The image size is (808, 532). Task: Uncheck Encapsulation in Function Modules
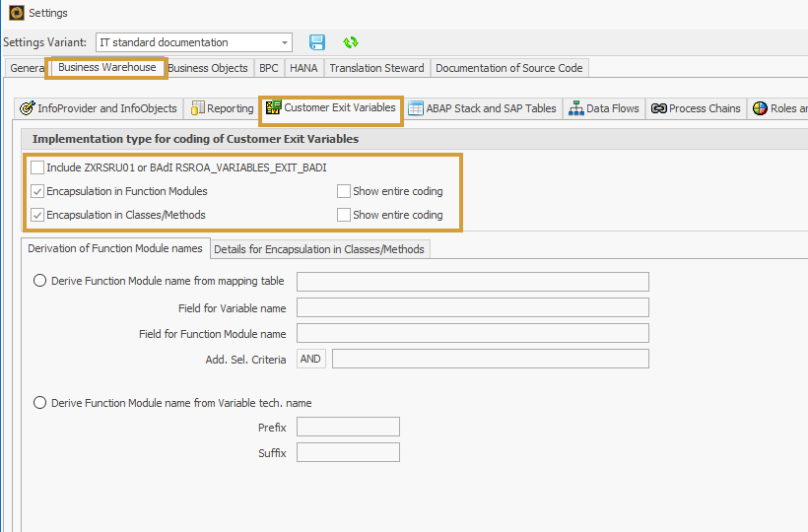click(37, 191)
